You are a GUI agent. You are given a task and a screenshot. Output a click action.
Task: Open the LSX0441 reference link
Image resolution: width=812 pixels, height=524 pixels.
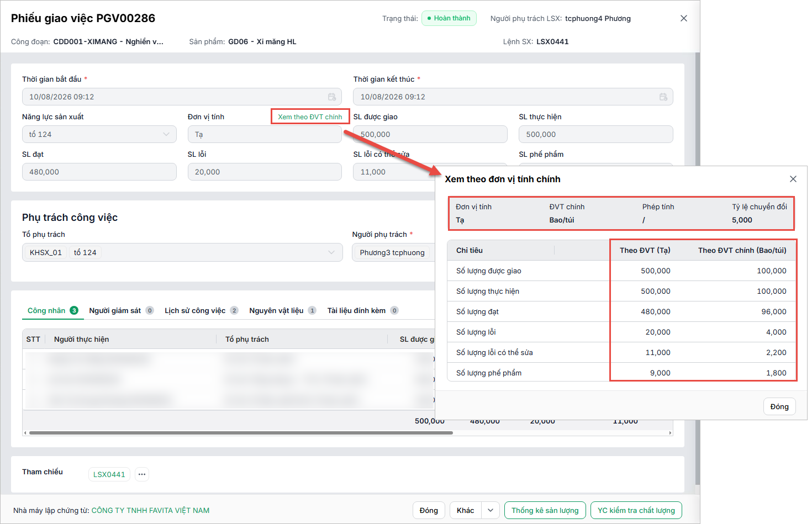(109, 474)
